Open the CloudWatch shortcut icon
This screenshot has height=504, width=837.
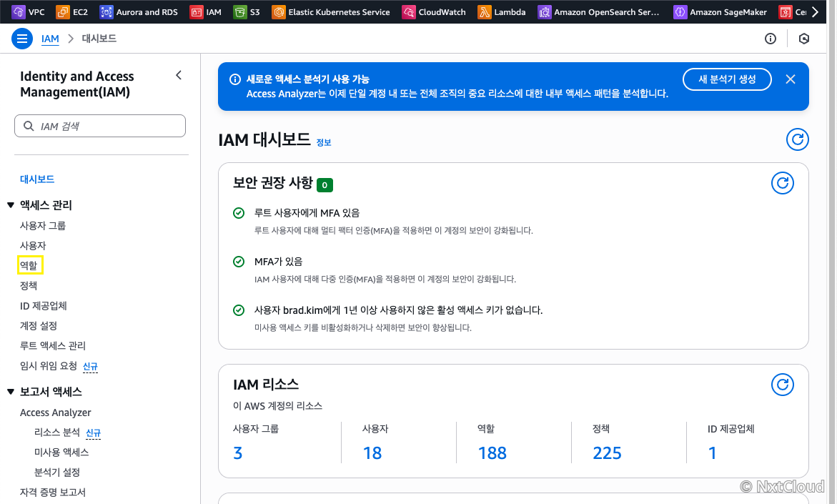point(409,11)
